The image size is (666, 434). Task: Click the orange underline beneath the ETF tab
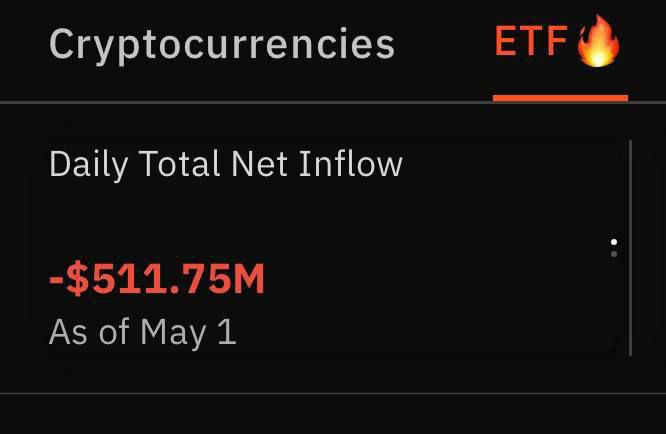coord(560,99)
